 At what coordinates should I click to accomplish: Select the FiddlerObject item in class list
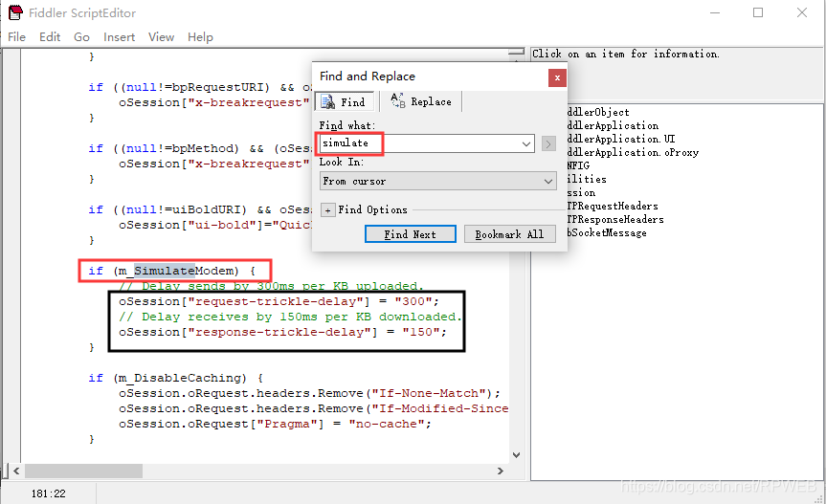coord(598,112)
